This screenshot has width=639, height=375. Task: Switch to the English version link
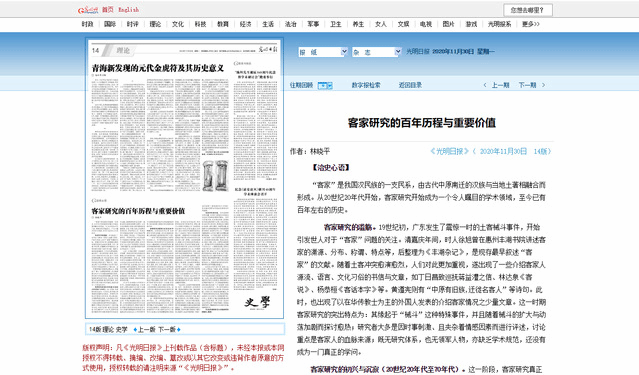click(x=129, y=10)
